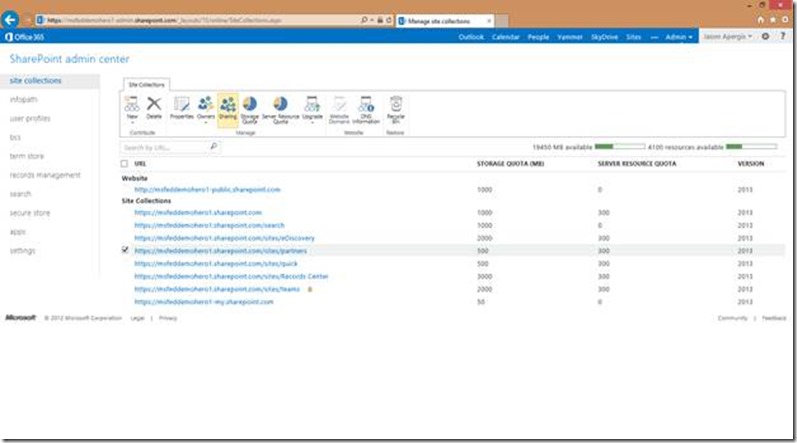Click the Website Domains ribbon icon
The height and width of the screenshot is (443, 797).
tap(339, 104)
